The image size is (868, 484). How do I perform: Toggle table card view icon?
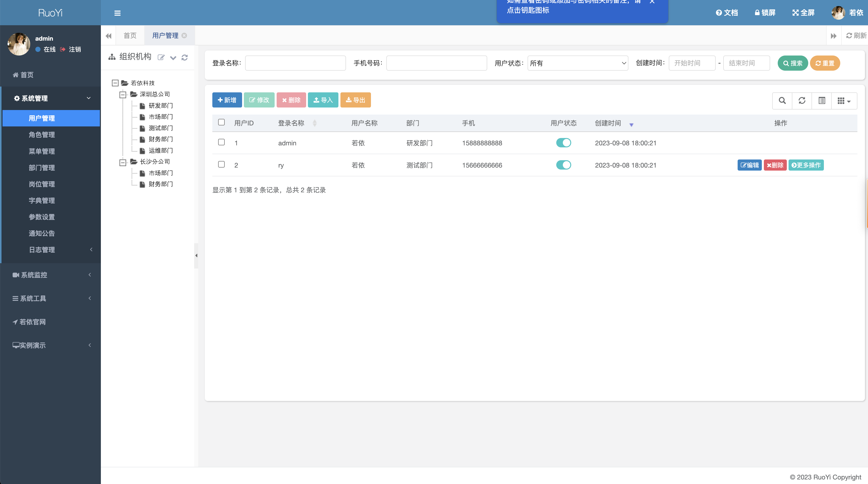point(822,100)
